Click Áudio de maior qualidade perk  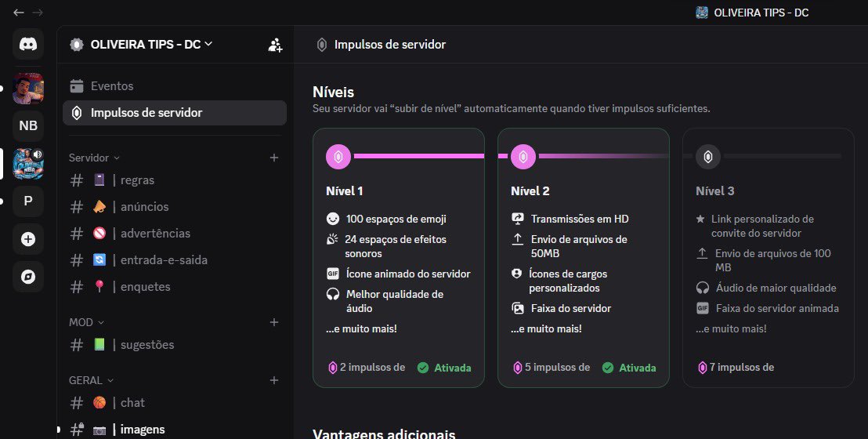pos(766,288)
